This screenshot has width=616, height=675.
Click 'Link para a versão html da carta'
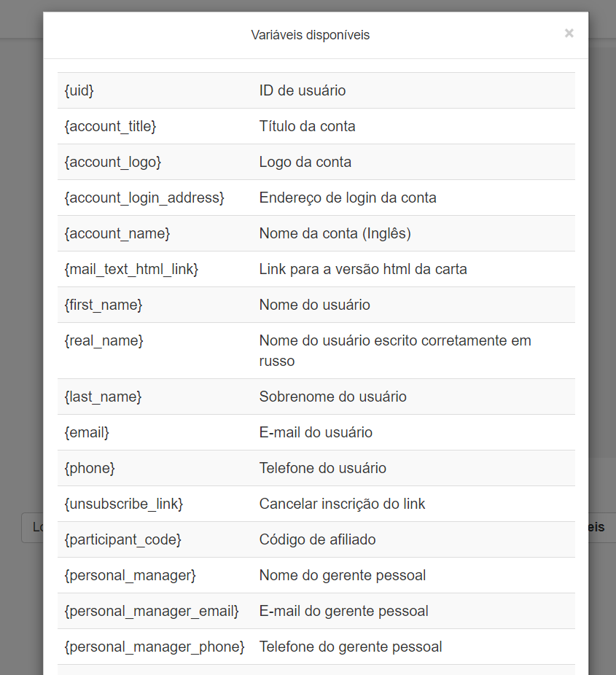[363, 269]
